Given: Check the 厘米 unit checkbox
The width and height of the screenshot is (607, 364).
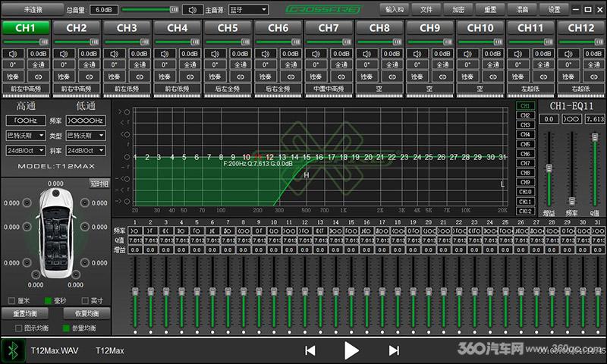Looking at the screenshot, I should point(11,300).
